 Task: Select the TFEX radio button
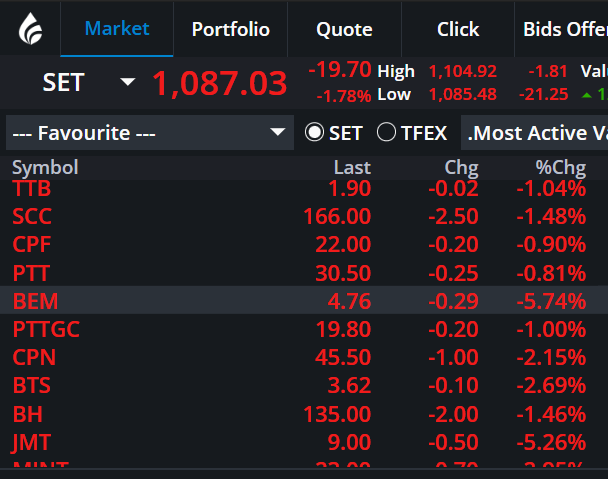click(386, 132)
